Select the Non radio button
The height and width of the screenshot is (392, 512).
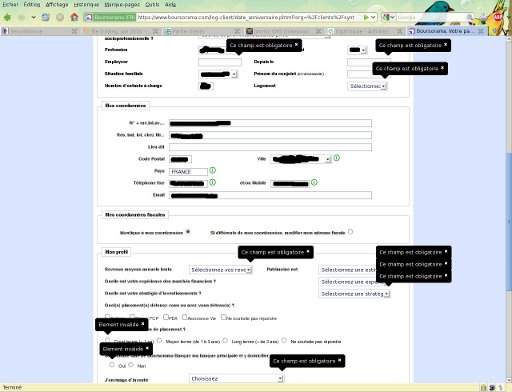(x=131, y=365)
